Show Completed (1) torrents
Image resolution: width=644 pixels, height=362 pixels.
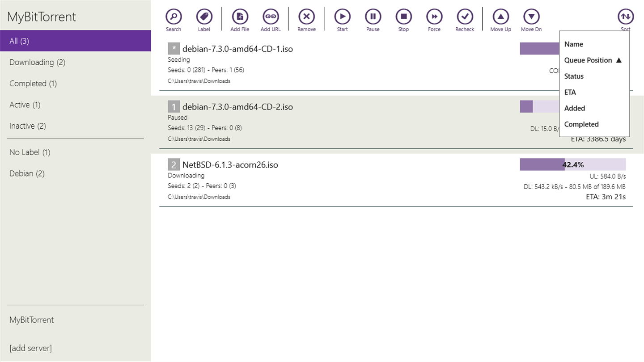pos(75,84)
